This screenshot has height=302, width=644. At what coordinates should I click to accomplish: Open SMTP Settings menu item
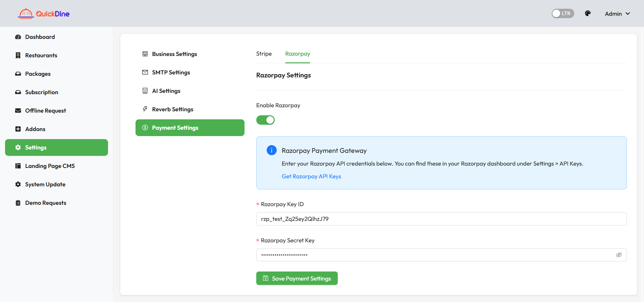(x=190, y=72)
